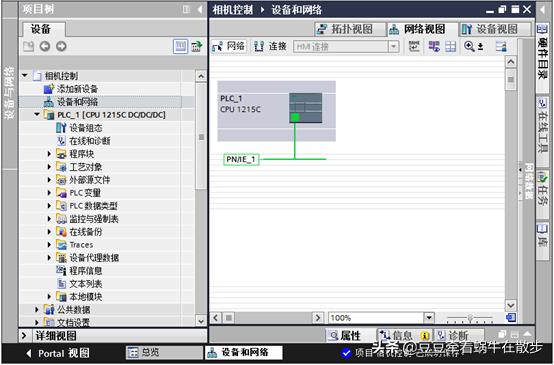Expand the 监控与强制表 folder
The height and width of the screenshot is (365, 554).
pyautogui.click(x=49, y=219)
